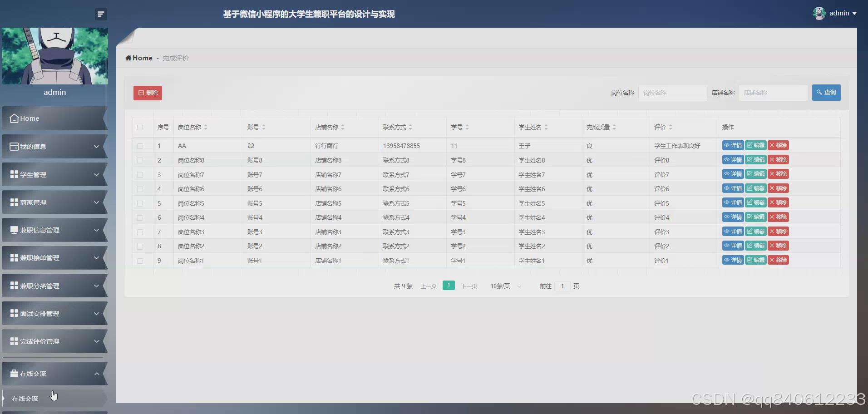
Task: Click the red 删除 button
Action: coord(147,93)
